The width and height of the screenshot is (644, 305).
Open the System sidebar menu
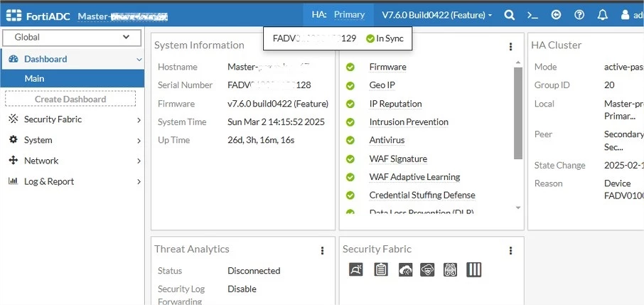(73, 140)
